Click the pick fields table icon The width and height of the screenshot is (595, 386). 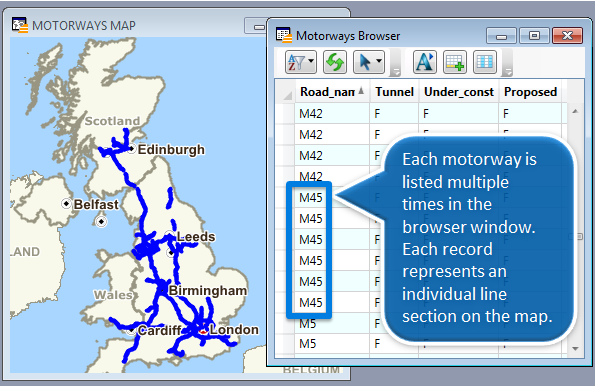(x=485, y=62)
